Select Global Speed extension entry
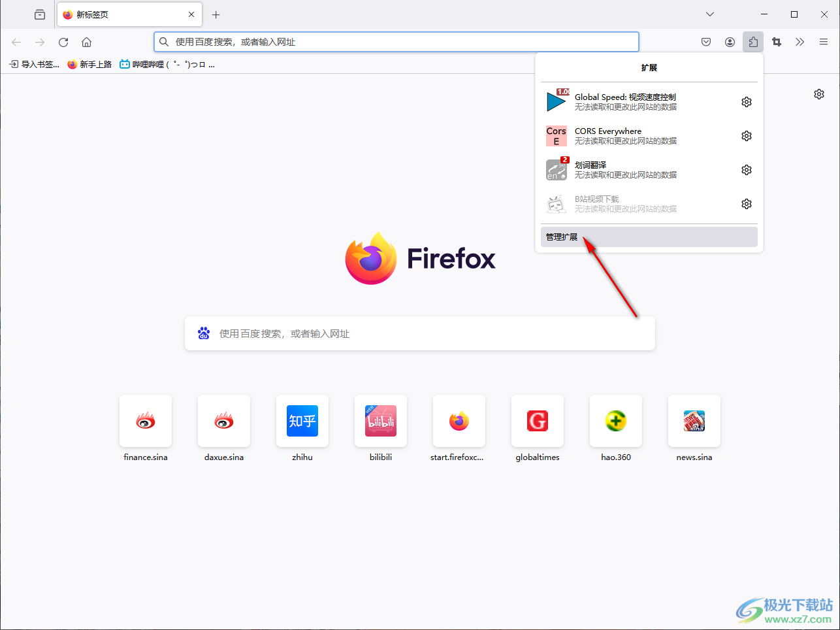 [x=638, y=102]
